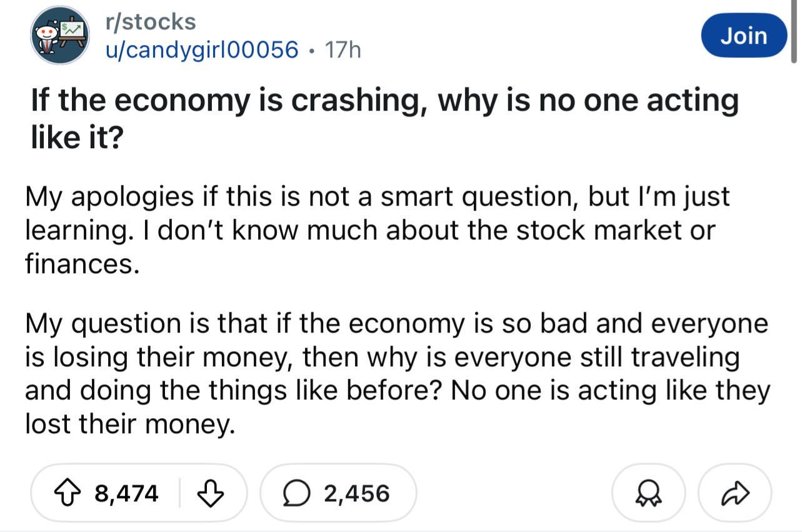
Task: Click the word "finances." in the post
Action: (x=79, y=265)
